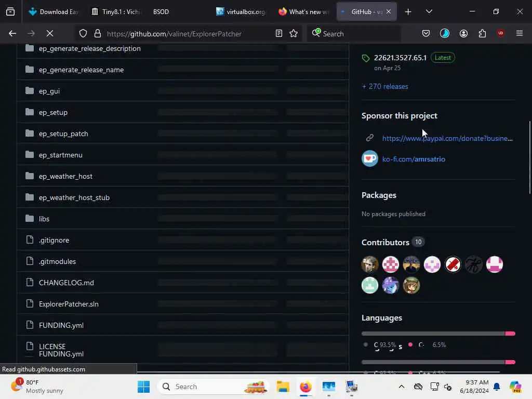Click the languages percentage bar

[x=438, y=334]
